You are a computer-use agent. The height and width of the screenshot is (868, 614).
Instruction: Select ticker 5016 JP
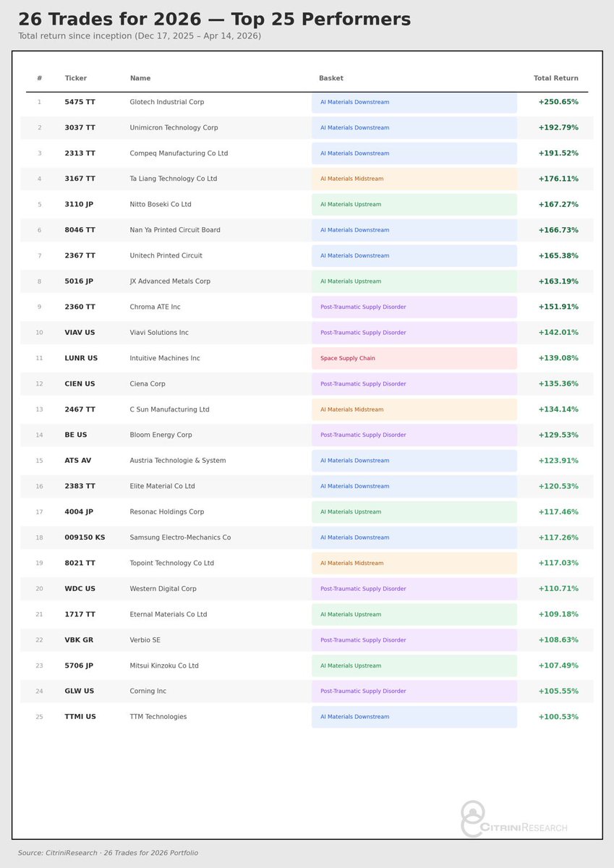tap(79, 281)
